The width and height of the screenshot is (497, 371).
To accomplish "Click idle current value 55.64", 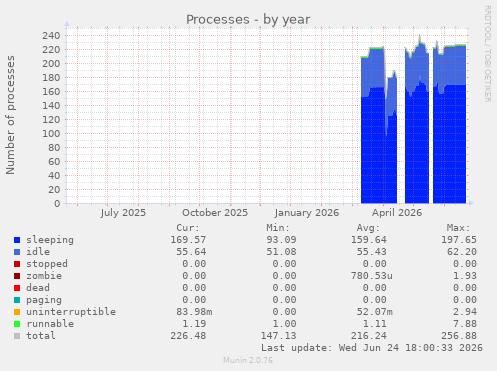I will click(x=191, y=252).
